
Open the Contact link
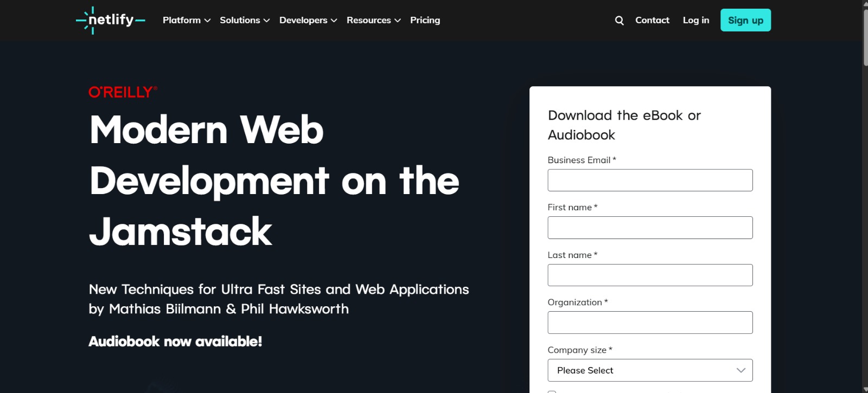(x=652, y=20)
